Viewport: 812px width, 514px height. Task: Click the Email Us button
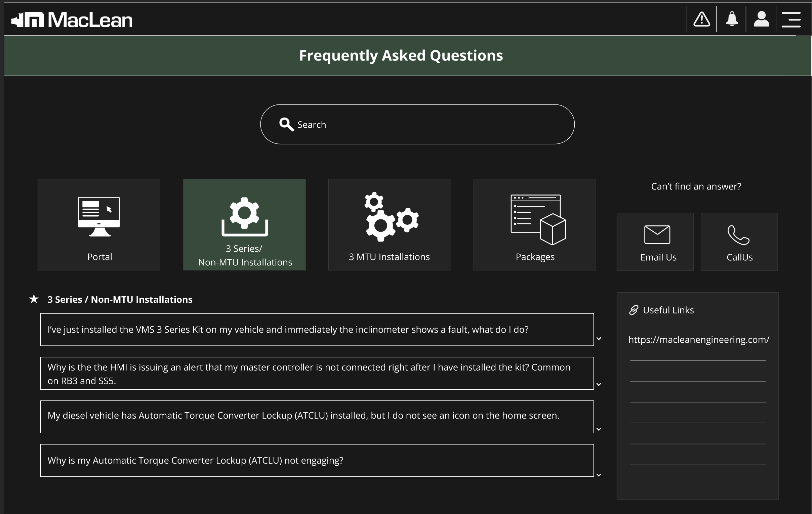point(655,242)
